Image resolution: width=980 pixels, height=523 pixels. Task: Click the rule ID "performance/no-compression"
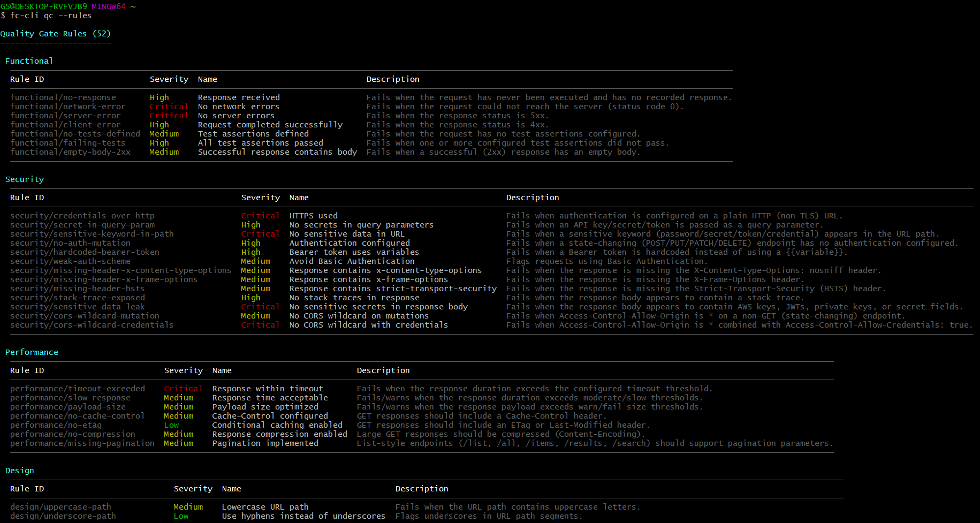(73, 434)
